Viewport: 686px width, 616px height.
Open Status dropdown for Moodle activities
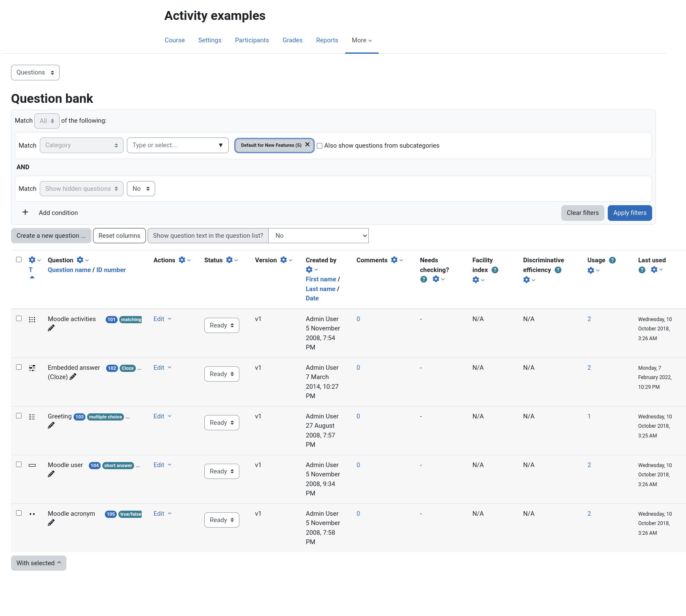[x=222, y=325]
